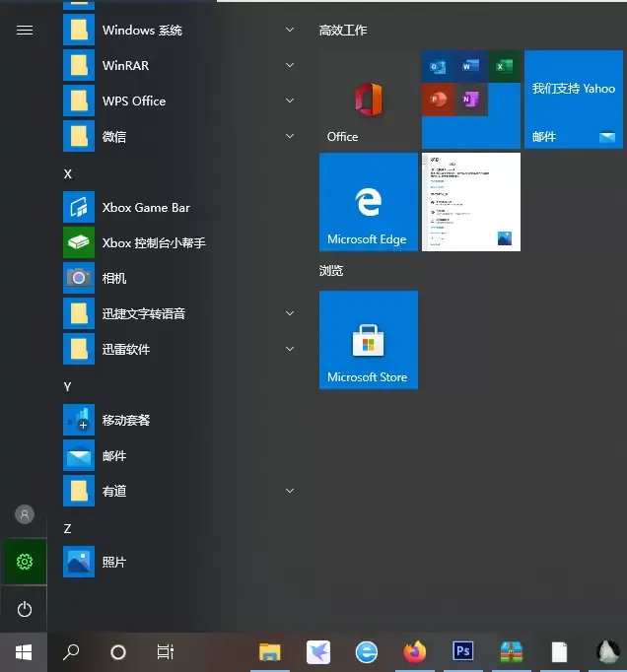Open Task View on the taskbar
The image size is (627, 672).
tap(165, 652)
